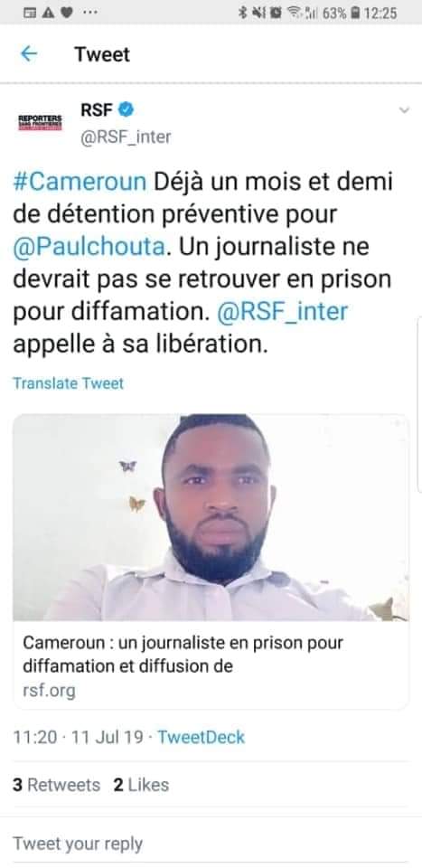
Task: View the 2 Likes list
Action: 141,785
